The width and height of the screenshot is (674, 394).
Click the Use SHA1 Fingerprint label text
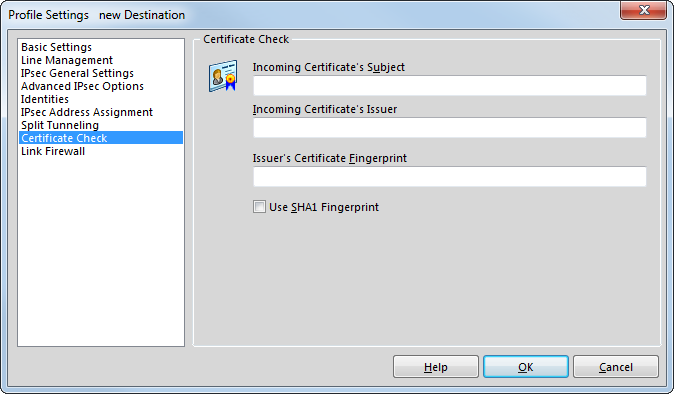click(324, 207)
